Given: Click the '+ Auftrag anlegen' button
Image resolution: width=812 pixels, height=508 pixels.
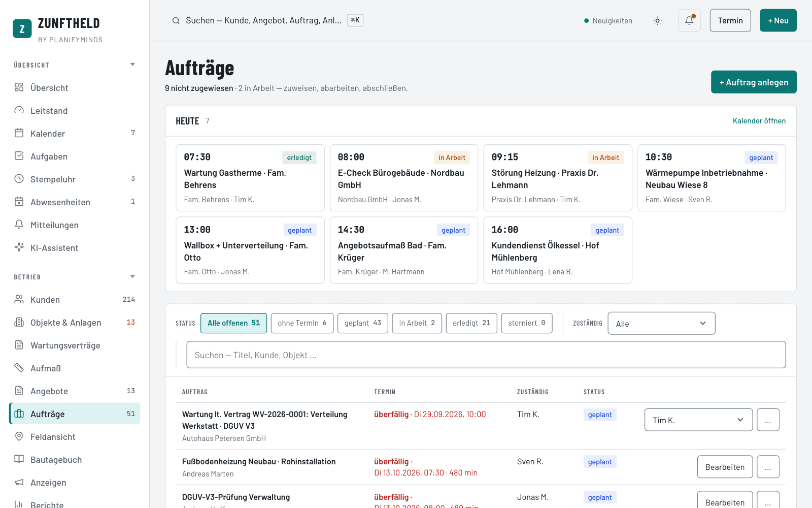Looking at the screenshot, I should point(754,82).
